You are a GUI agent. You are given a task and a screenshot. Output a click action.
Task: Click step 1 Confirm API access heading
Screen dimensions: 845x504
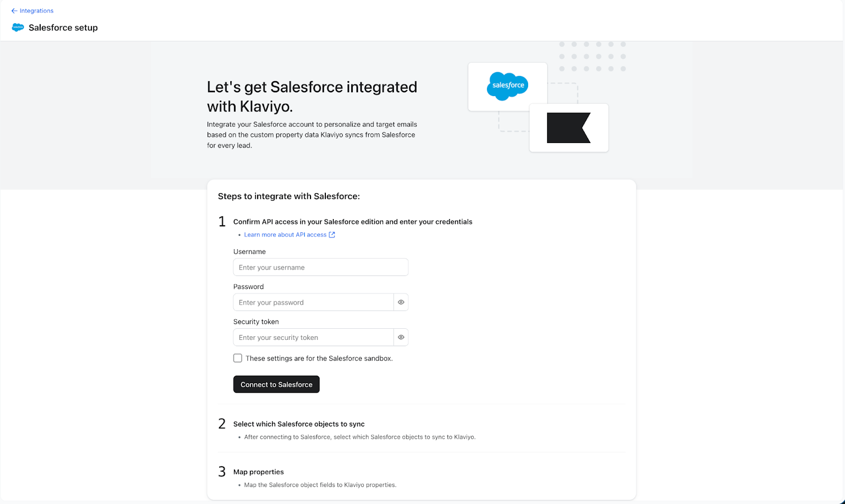pos(353,222)
